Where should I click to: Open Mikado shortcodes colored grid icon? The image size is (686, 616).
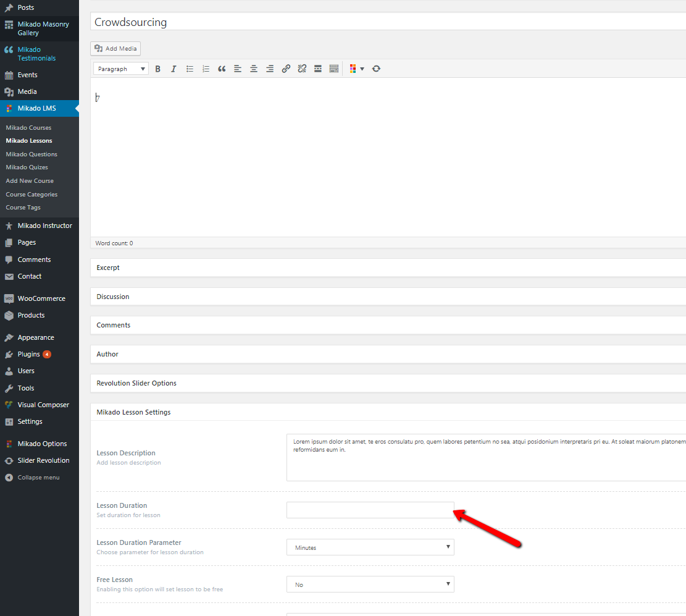click(356, 69)
